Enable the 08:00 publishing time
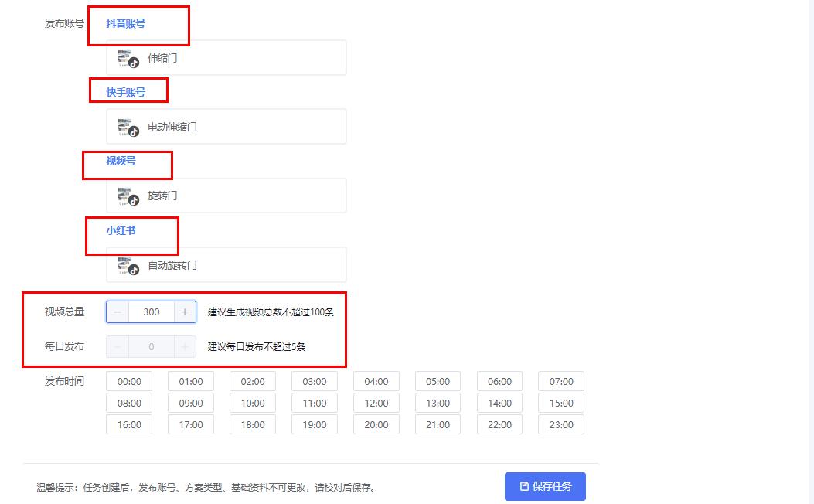 pyautogui.click(x=128, y=403)
